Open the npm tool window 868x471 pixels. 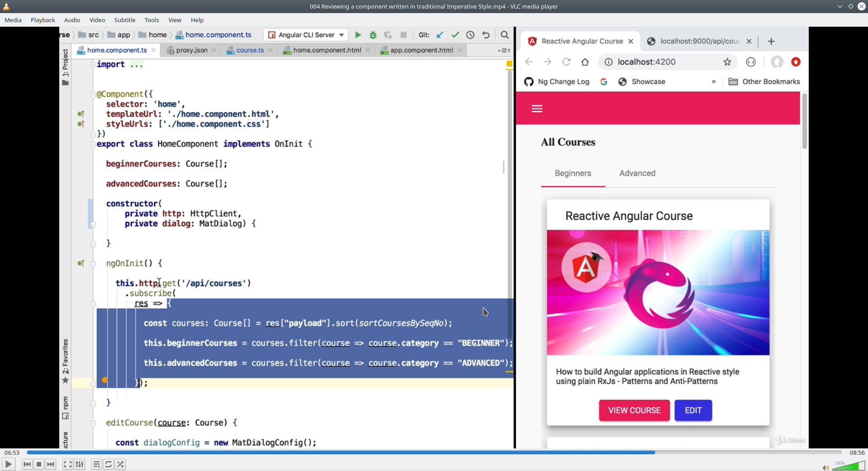[x=66, y=408]
